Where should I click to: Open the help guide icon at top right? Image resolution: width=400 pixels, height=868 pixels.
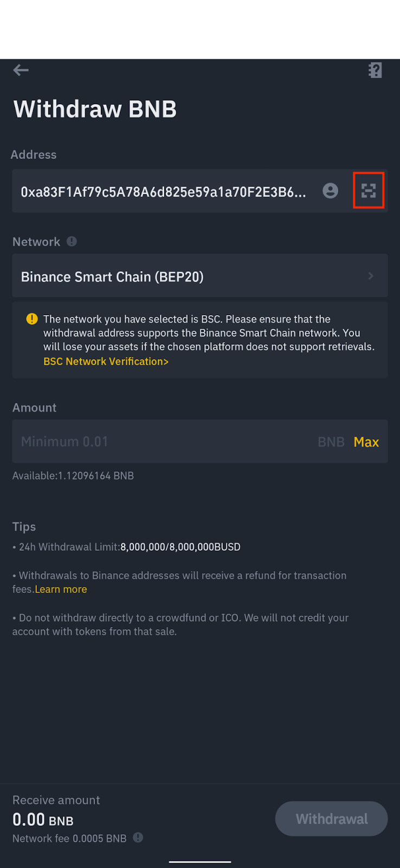point(375,70)
